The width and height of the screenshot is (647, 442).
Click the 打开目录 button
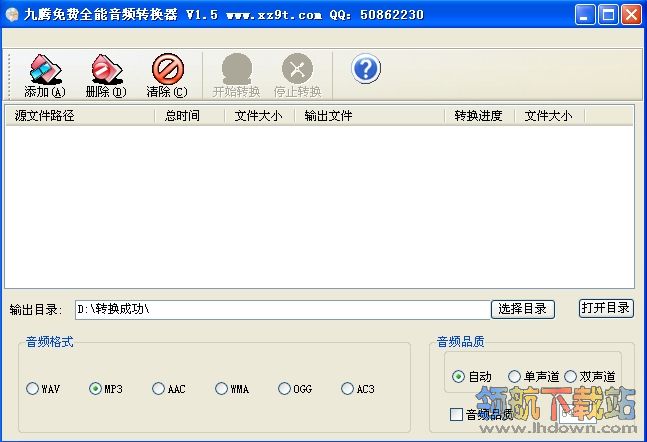[606, 308]
